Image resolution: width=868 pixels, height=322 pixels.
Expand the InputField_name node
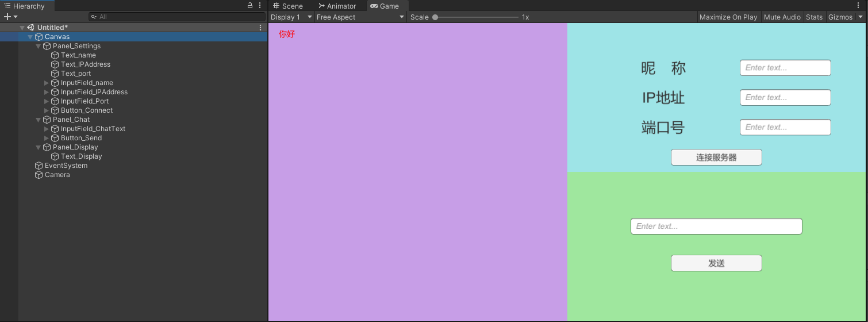[47, 83]
